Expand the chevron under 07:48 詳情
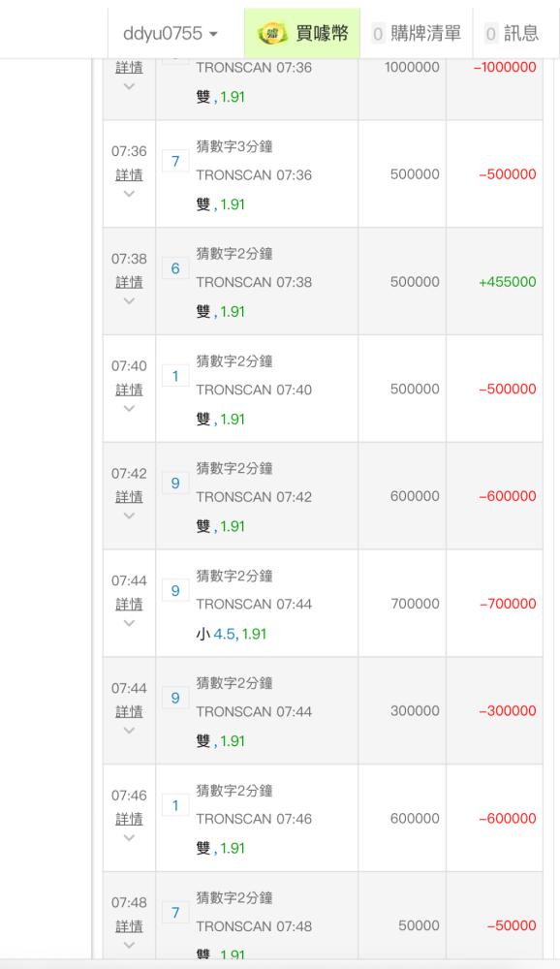Image resolution: width=560 pixels, height=969 pixels. pyautogui.click(x=129, y=945)
